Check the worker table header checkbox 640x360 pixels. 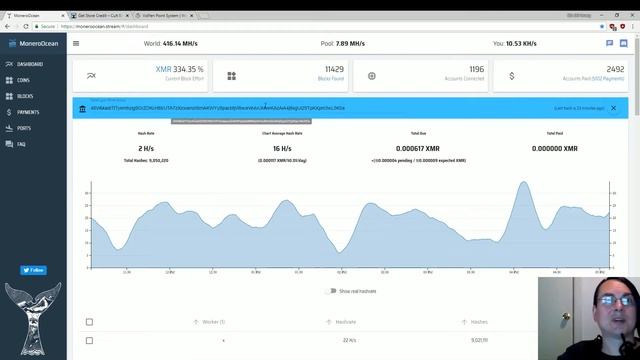pyautogui.click(x=89, y=322)
